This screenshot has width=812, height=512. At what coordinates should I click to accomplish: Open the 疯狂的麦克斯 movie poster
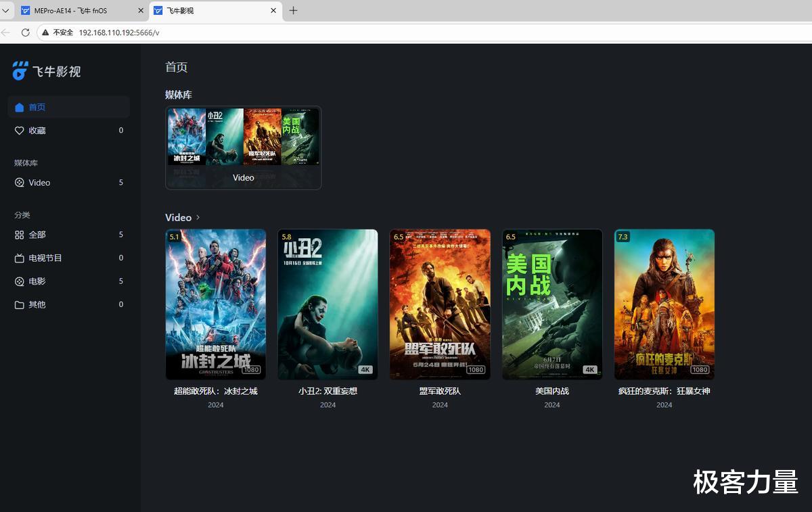point(664,304)
